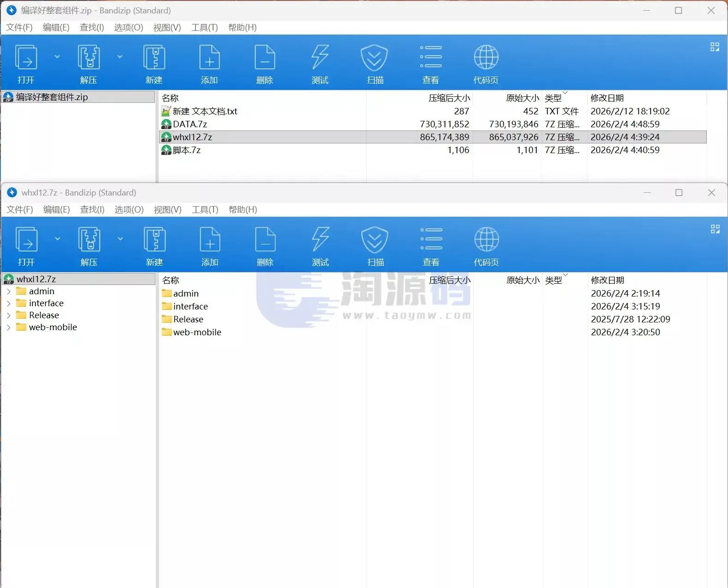Expand the Release folder in the tree
Viewport: 728px width, 588px height.
click(x=8, y=315)
